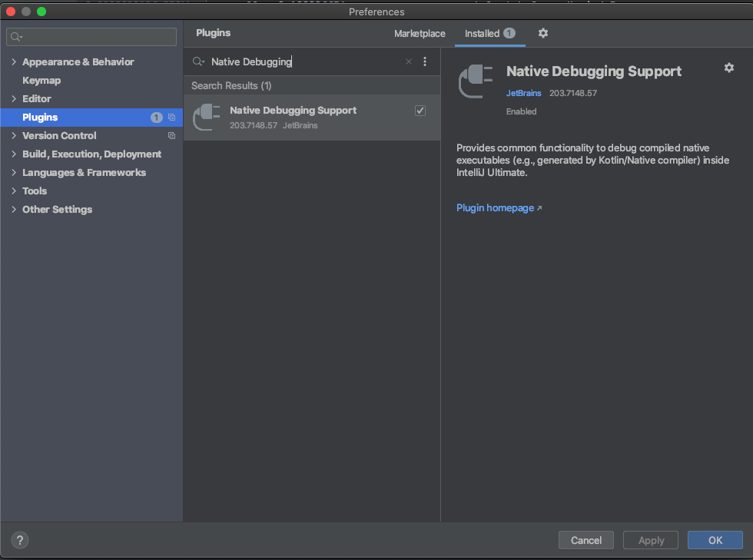Click the Preferences window title

tap(376, 12)
